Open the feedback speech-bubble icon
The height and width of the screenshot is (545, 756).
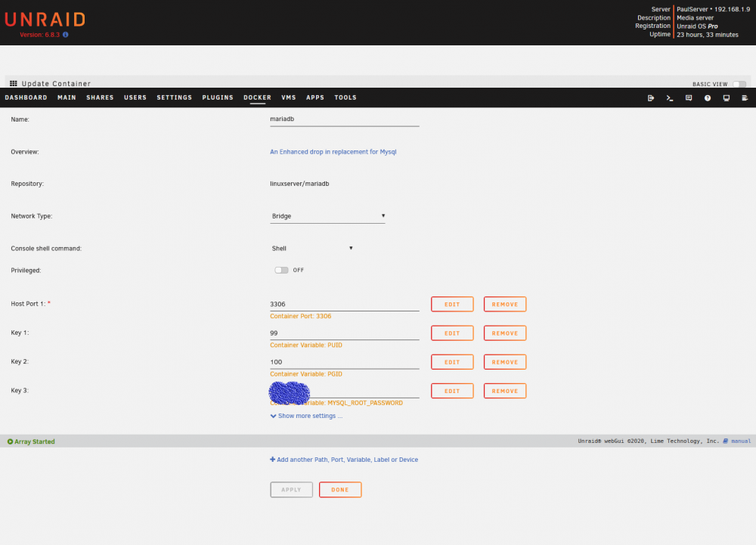point(689,98)
